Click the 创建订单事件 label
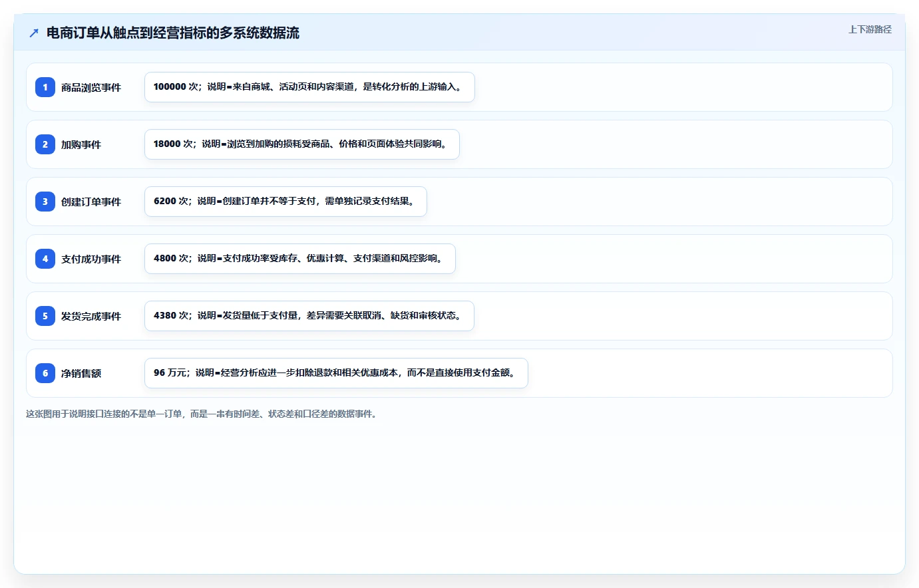919x588 pixels. point(91,202)
